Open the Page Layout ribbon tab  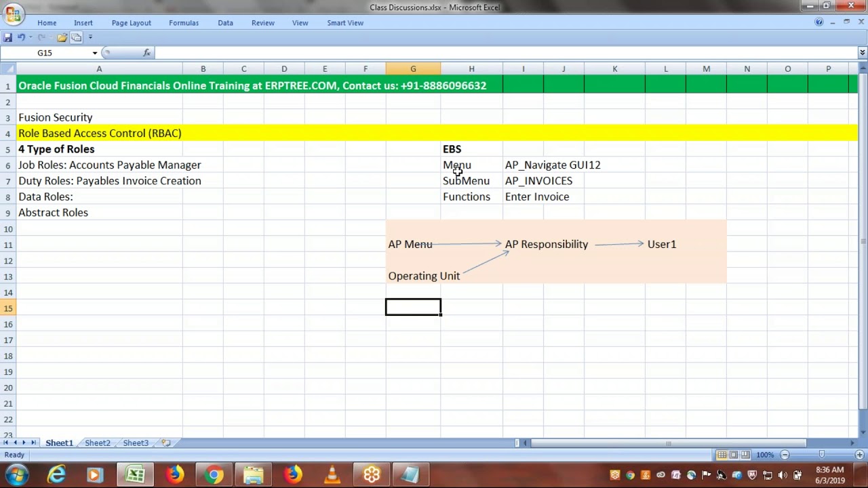pos(132,23)
